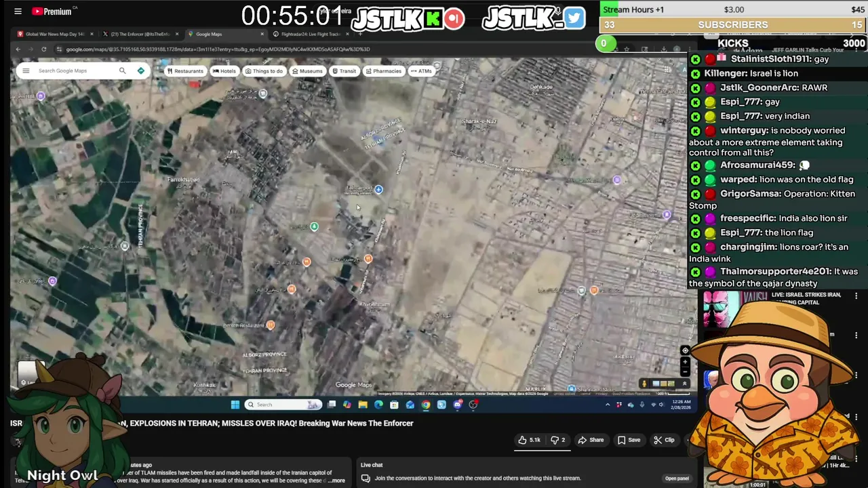The width and height of the screenshot is (868, 488).
Task: Save the video to a playlist
Action: tap(629, 440)
